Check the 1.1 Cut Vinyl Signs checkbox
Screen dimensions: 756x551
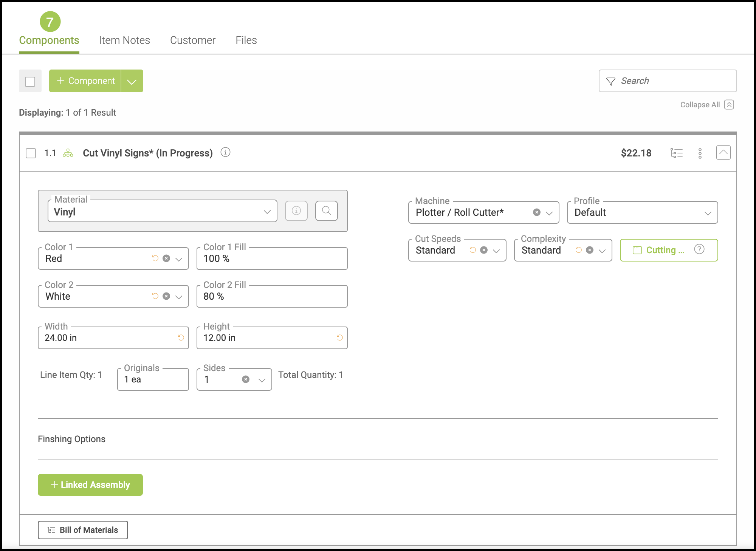(31, 153)
